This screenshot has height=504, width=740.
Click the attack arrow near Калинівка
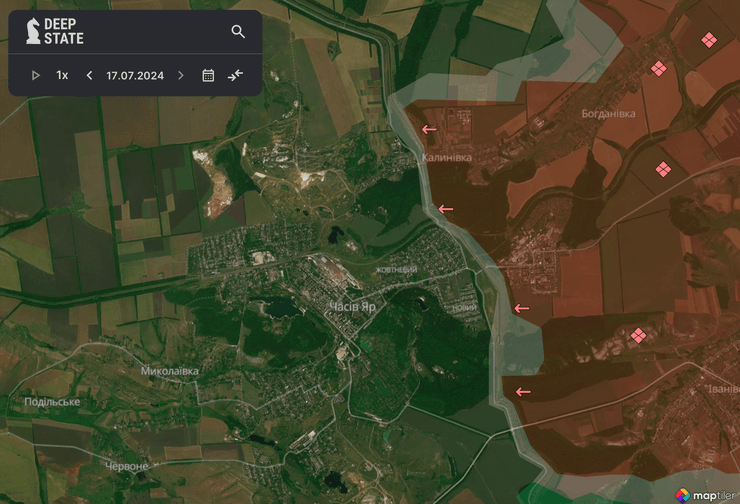pyautogui.click(x=429, y=130)
